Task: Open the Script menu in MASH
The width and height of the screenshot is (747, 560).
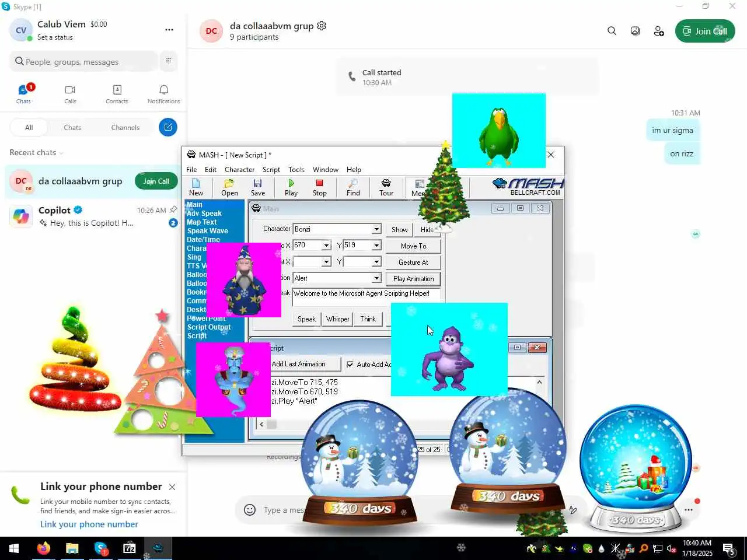Action: pos(271,170)
